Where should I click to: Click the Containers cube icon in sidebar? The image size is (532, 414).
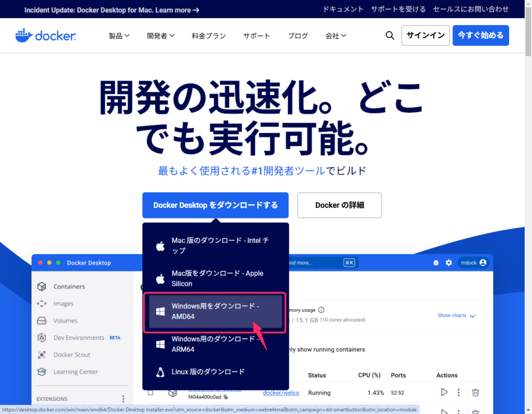pos(42,286)
